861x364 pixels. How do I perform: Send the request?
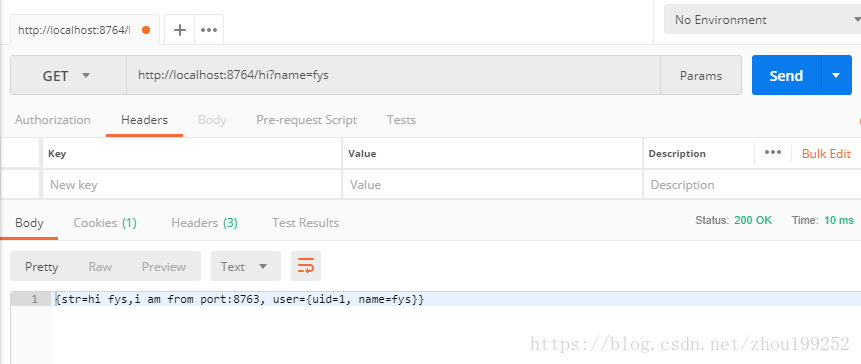786,75
